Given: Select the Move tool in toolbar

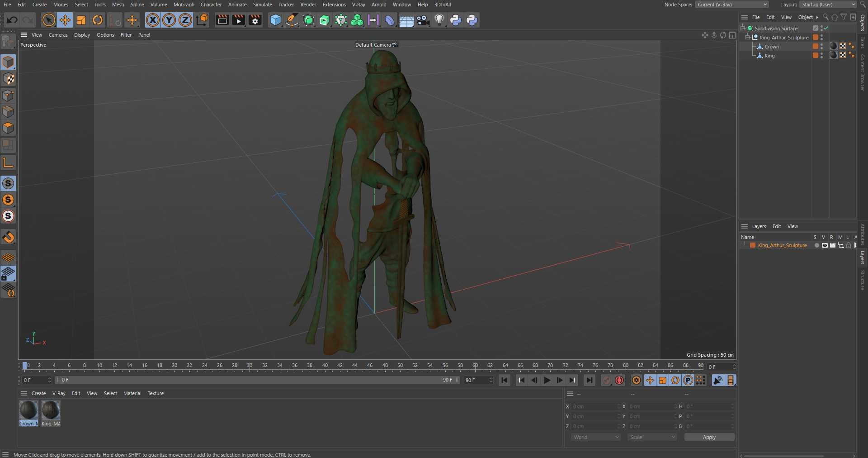Looking at the screenshot, I should tap(65, 20).
